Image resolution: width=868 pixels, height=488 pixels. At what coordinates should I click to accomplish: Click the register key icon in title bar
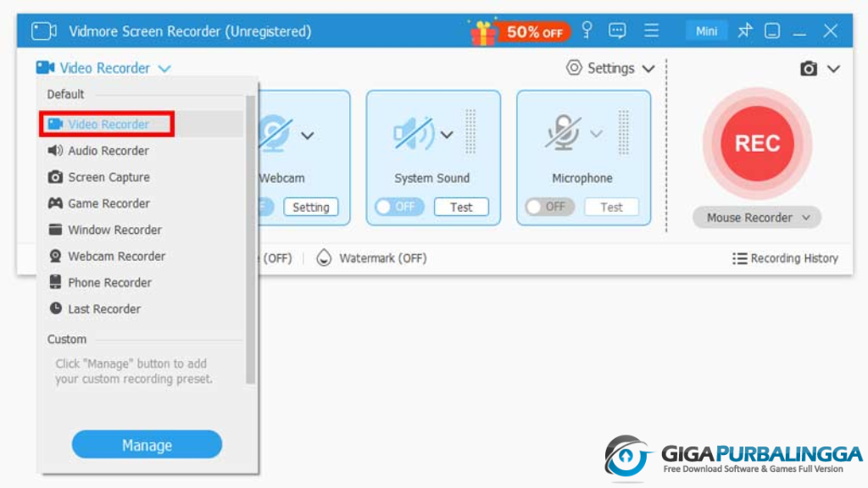coord(587,30)
